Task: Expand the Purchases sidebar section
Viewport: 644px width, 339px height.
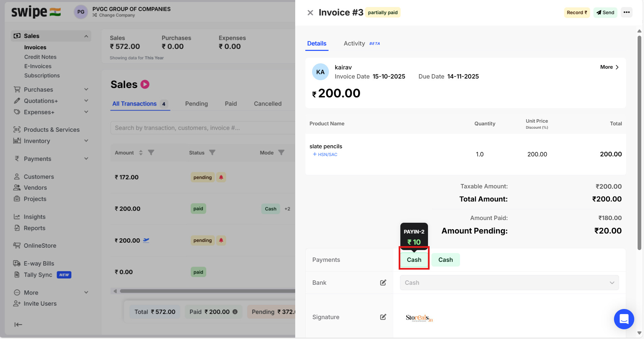Action: pos(86,89)
